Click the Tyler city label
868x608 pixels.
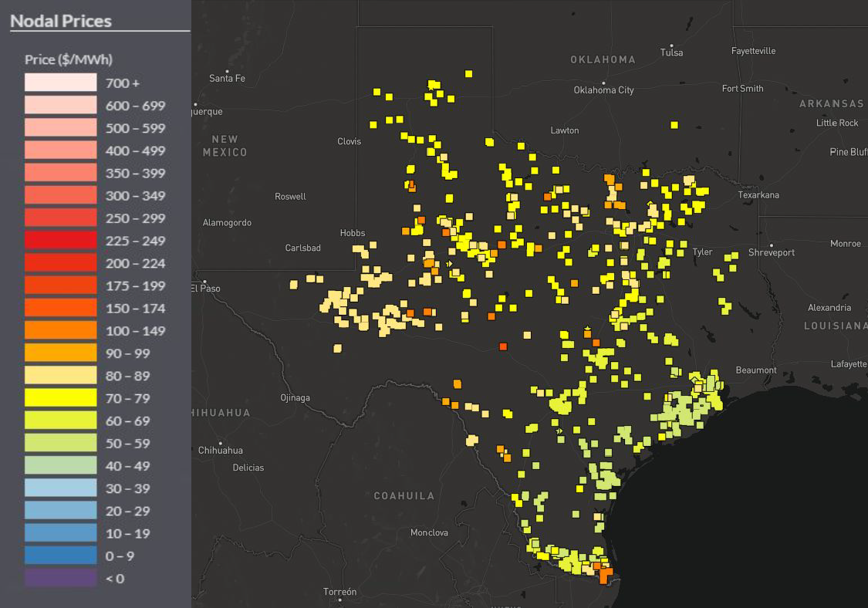(702, 252)
